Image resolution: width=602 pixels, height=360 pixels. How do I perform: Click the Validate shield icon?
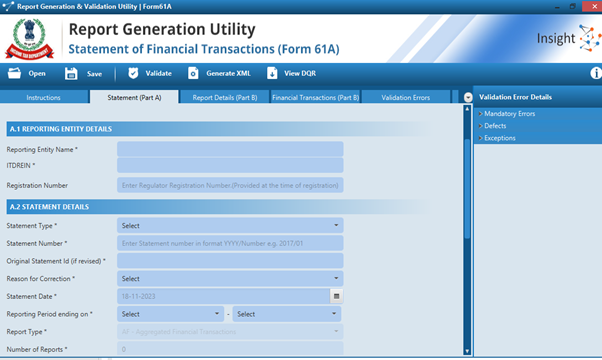pos(133,73)
